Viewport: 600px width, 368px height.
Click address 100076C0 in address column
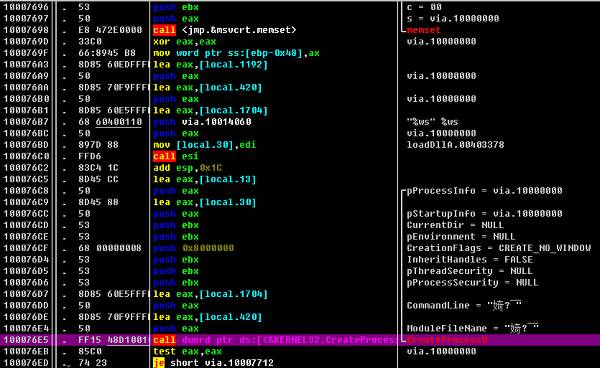tap(26, 156)
